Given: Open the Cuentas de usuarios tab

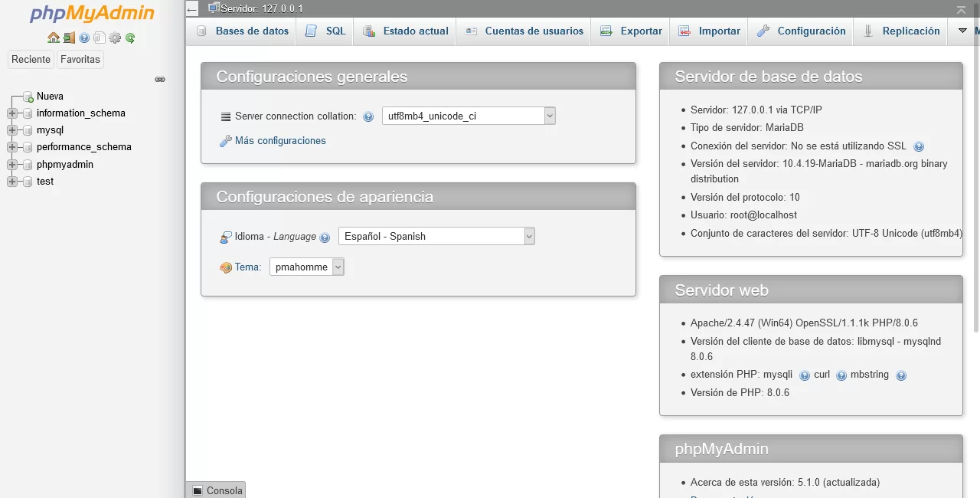Looking at the screenshot, I should point(524,31).
